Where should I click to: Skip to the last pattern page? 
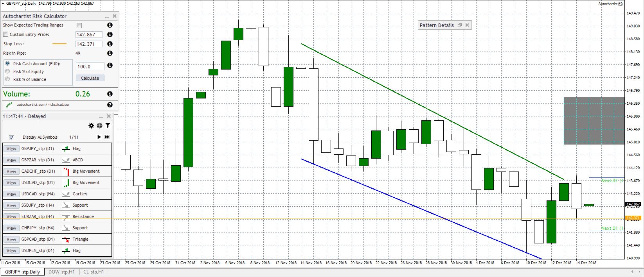107,137
